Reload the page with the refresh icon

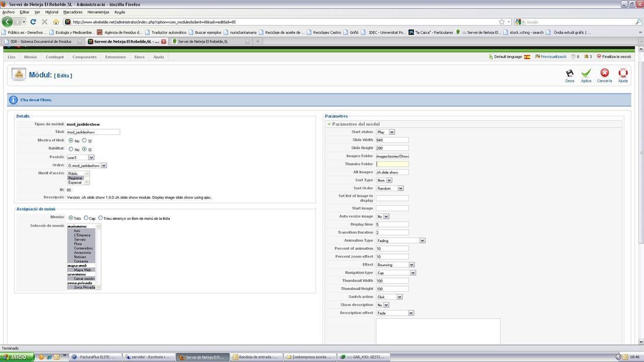coord(33,22)
